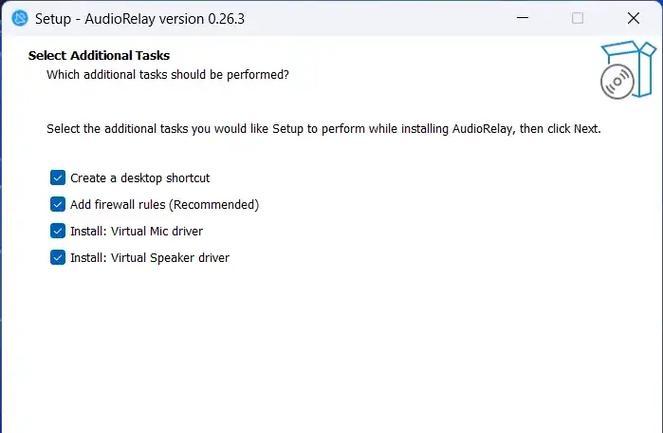Click the disc image on the setup graphic
663x433 pixels.
click(617, 81)
